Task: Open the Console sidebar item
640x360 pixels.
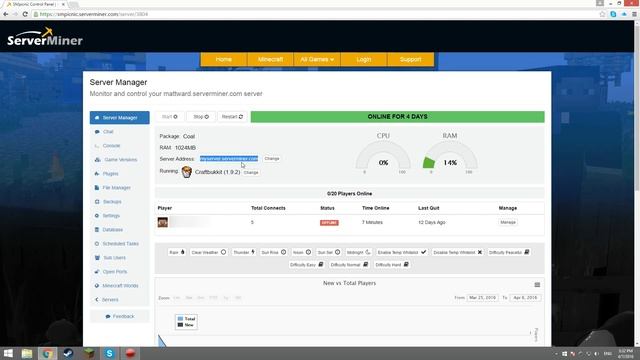Action: (x=111, y=146)
